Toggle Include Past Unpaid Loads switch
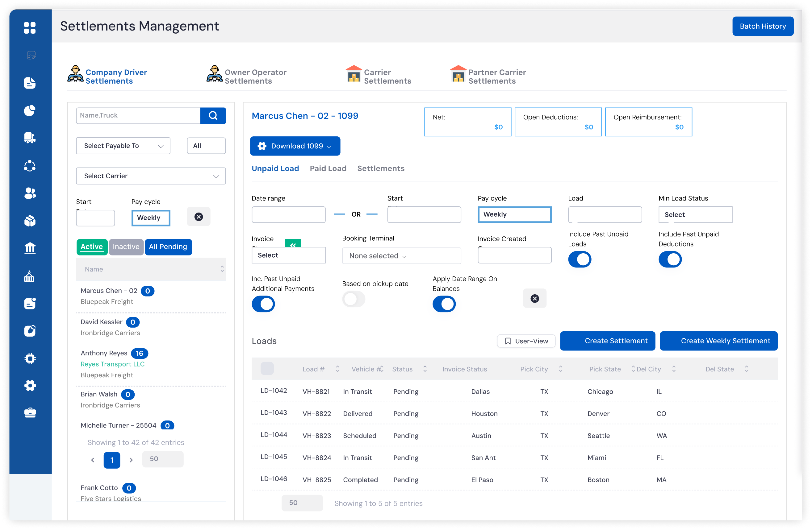The height and width of the screenshot is (530, 812). click(580, 259)
